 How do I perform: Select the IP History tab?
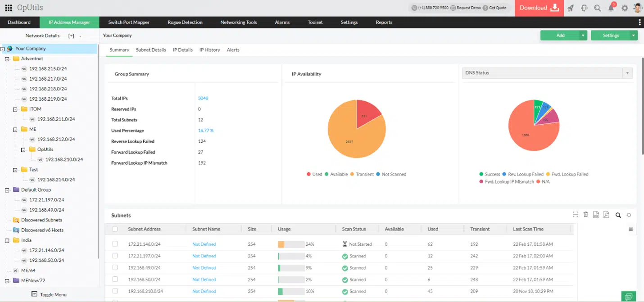[x=210, y=50]
